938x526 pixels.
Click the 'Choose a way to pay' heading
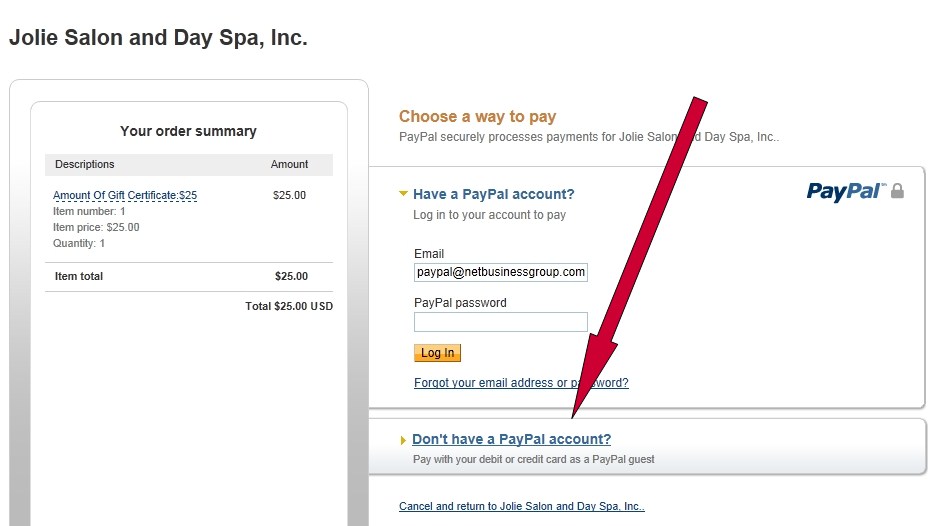coord(477,116)
